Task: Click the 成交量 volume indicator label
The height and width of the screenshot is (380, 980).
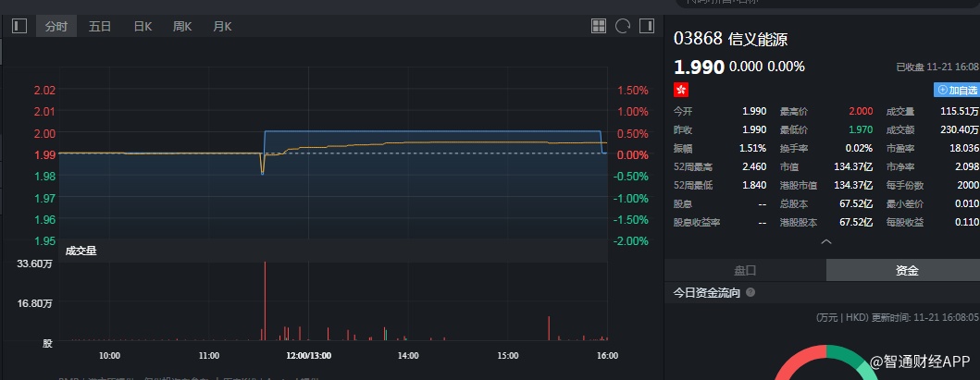Action: pyautogui.click(x=81, y=250)
